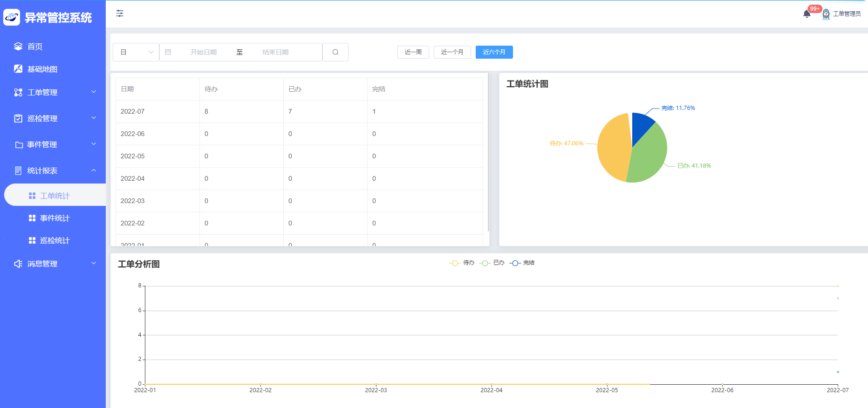The width and height of the screenshot is (868, 408).
Task: Click the 待办 column header
Action: pyautogui.click(x=241, y=89)
